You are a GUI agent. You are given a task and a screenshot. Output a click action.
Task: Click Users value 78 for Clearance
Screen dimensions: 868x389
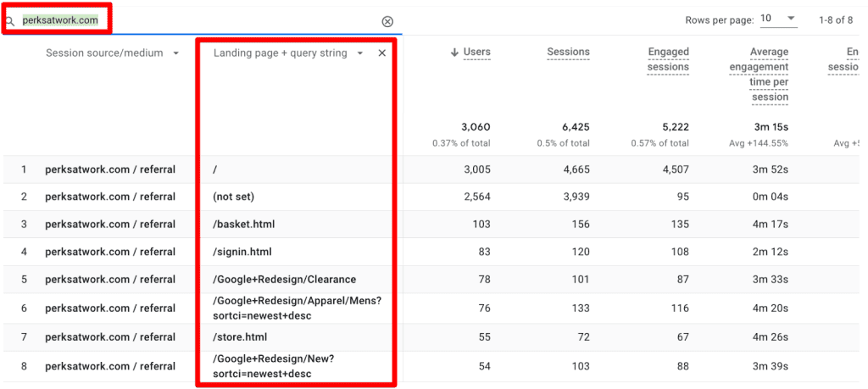point(484,279)
